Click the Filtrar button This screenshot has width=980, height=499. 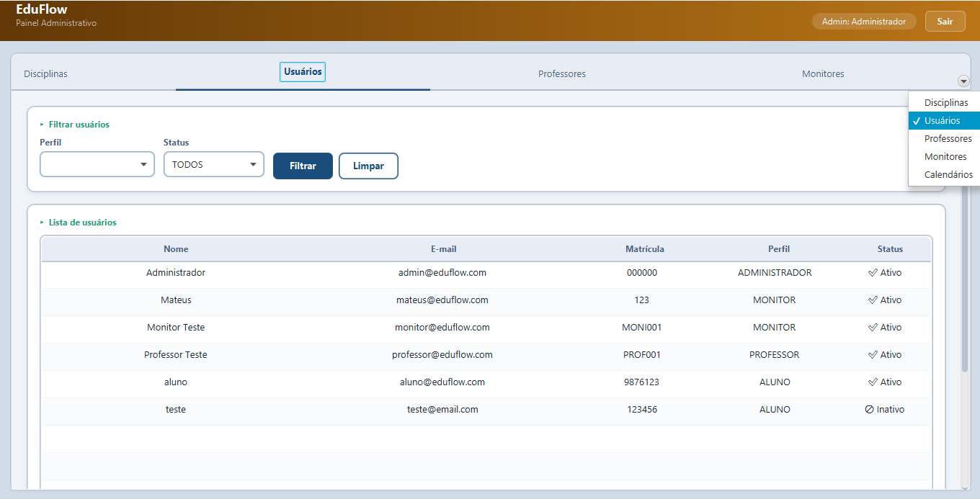pyautogui.click(x=303, y=166)
